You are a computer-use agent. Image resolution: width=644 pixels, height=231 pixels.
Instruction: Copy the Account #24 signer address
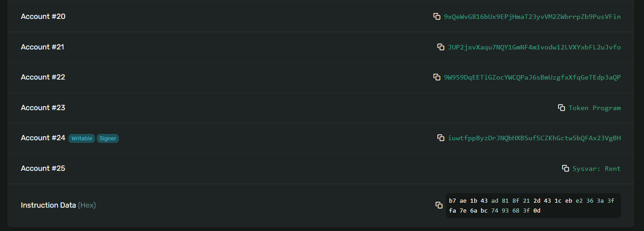click(x=441, y=138)
